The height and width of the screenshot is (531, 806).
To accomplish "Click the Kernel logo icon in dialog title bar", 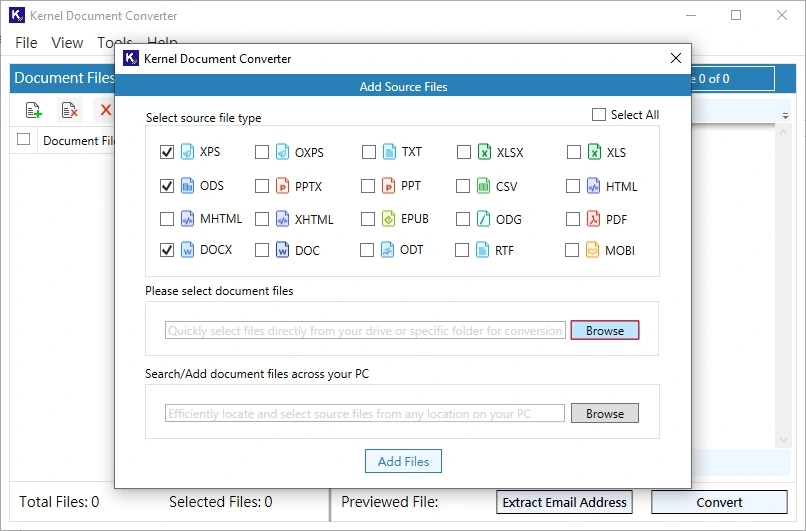I will coord(131,58).
